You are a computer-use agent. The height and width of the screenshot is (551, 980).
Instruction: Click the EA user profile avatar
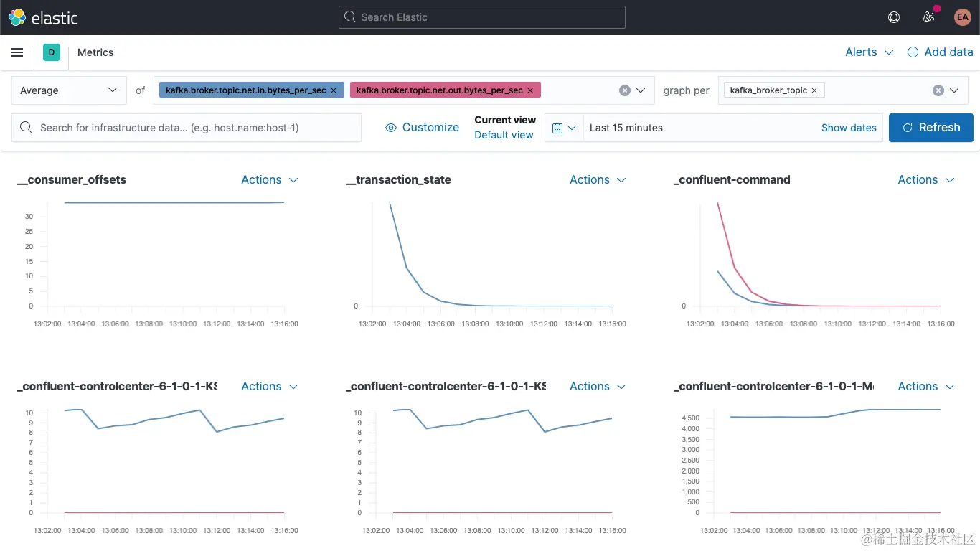click(962, 17)
